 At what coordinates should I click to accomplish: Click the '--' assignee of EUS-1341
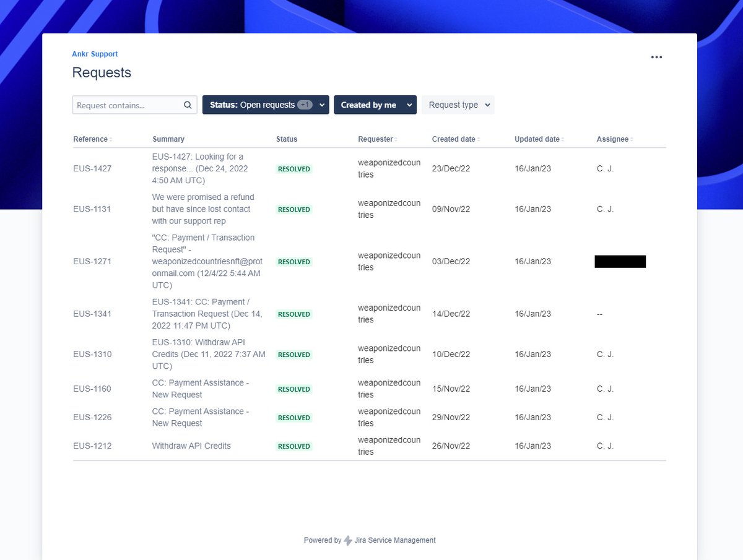coord(599,314)
